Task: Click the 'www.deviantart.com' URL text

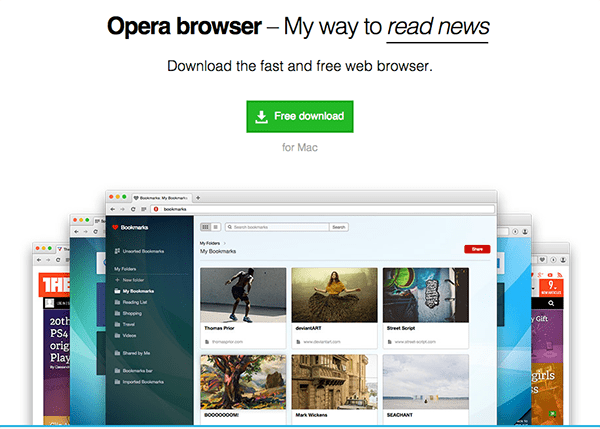Action: [322, 342]
